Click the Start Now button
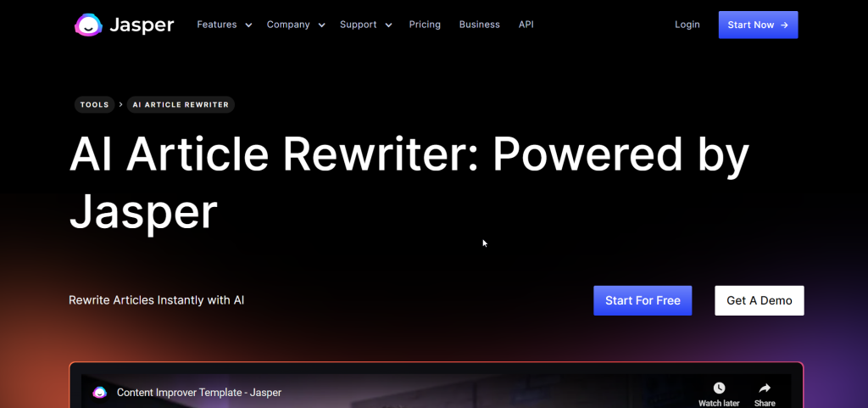The width and height of the screenshot is (868, 408). click(758, 25)
